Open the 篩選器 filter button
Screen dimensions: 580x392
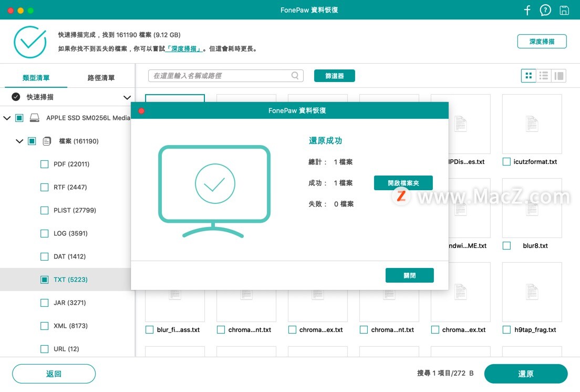coord(334,76)
